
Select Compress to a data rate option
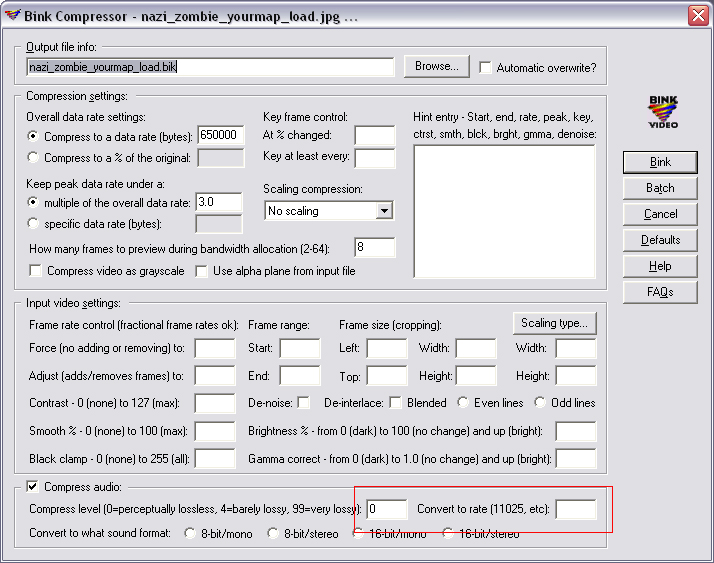coord(33,136)
